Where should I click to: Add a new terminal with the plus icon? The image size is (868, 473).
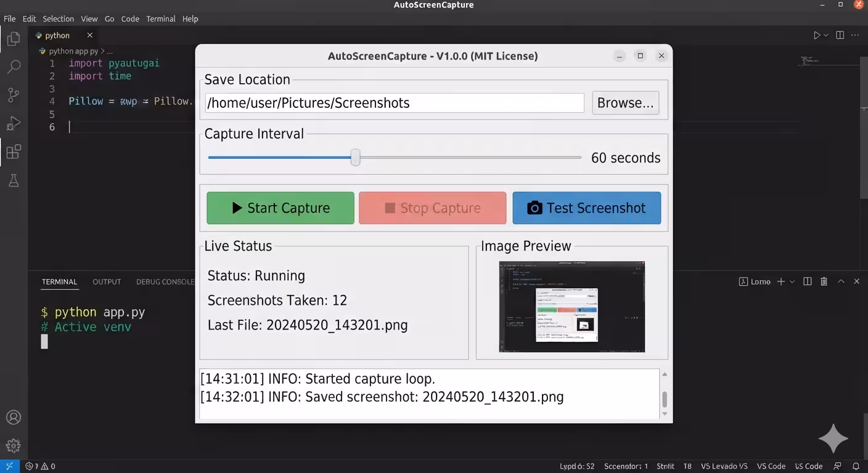[780, 281]
